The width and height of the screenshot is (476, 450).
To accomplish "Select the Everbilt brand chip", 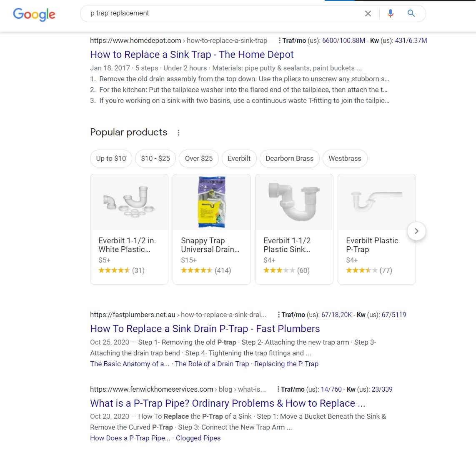I will click(239, 158).
